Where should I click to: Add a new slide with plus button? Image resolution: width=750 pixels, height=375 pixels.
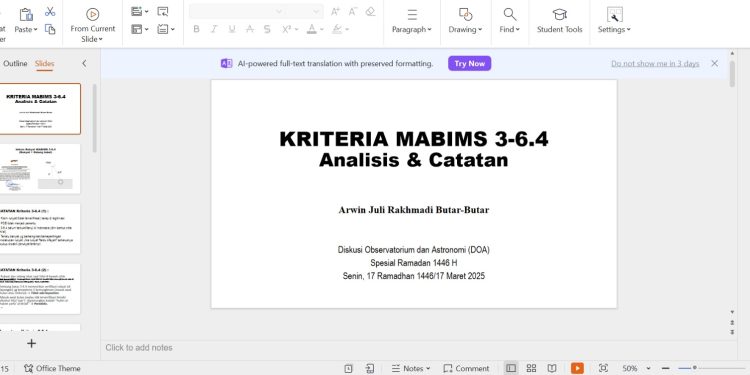[x=32, y=343]
